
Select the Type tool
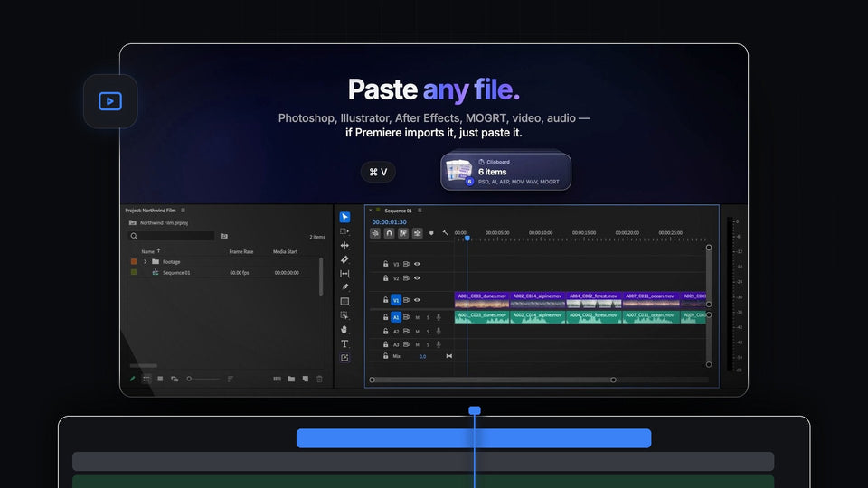(x=344, y=343)
